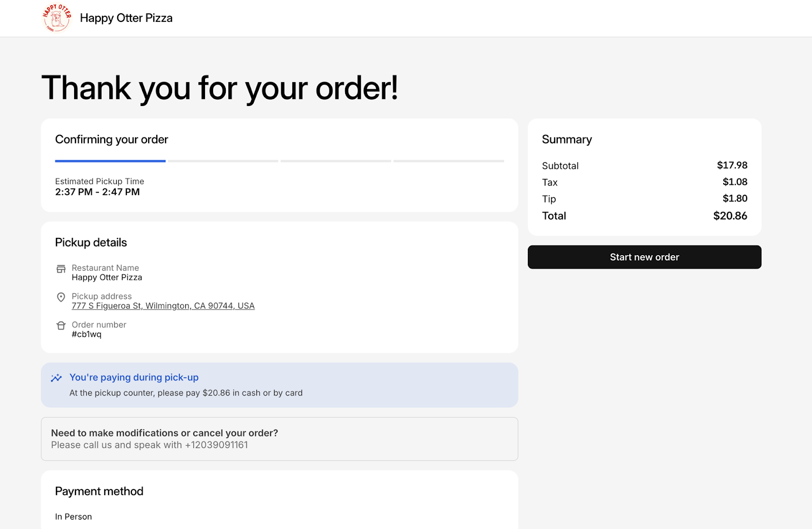The height and width of the screenshot is (529, 812).
Task: Click the Happy Otter Pizza logo
Action: click(x=56, y=18)
